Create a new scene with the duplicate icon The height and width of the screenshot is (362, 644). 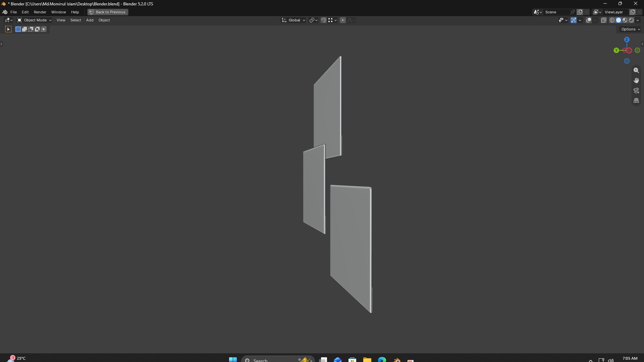tap(580, 12)
